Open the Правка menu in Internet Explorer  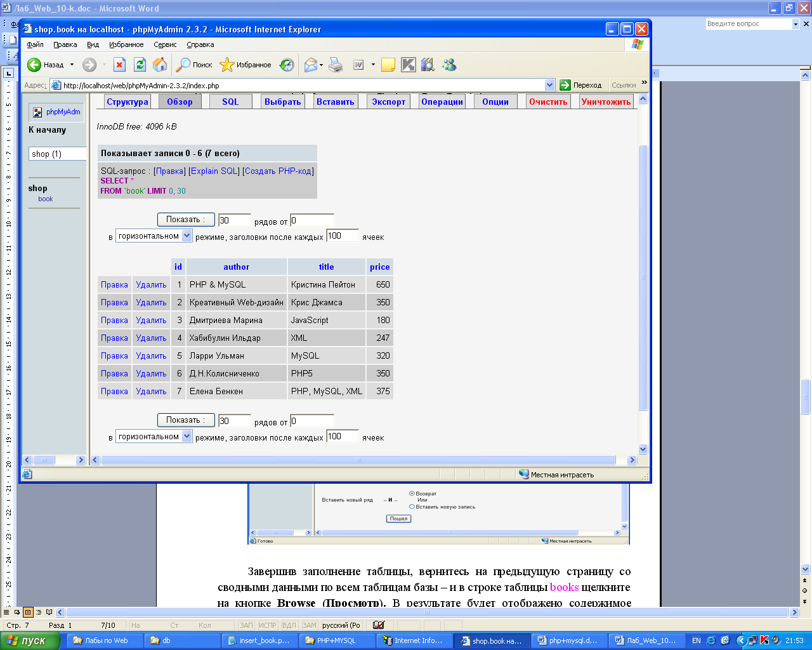click(65, 44)
